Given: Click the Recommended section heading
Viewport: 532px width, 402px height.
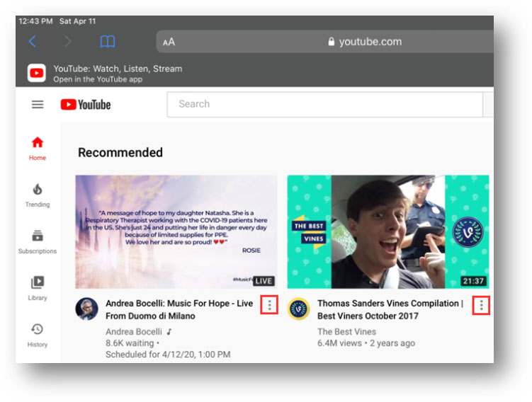Looking at the screenshot, I should pyautogui.click(x=120, y=153).
